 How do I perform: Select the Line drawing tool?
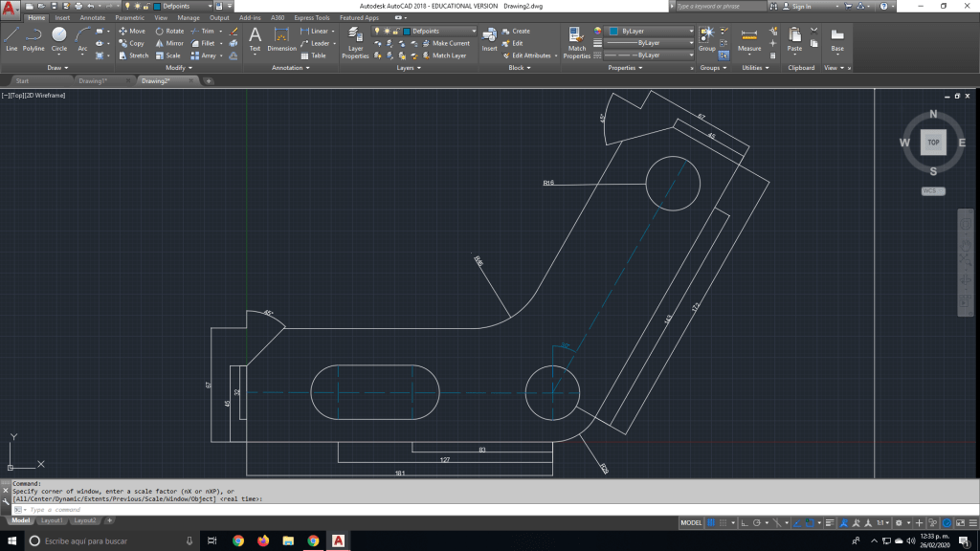11,38
